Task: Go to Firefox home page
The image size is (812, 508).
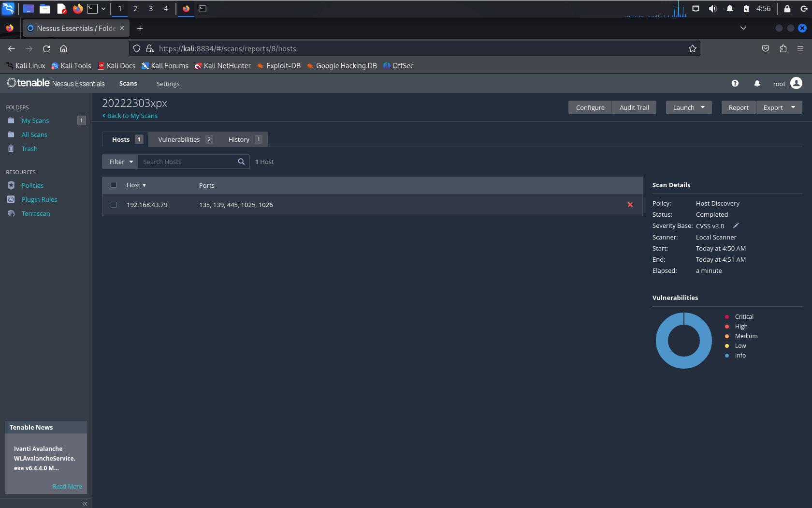Action: (63, 48)
